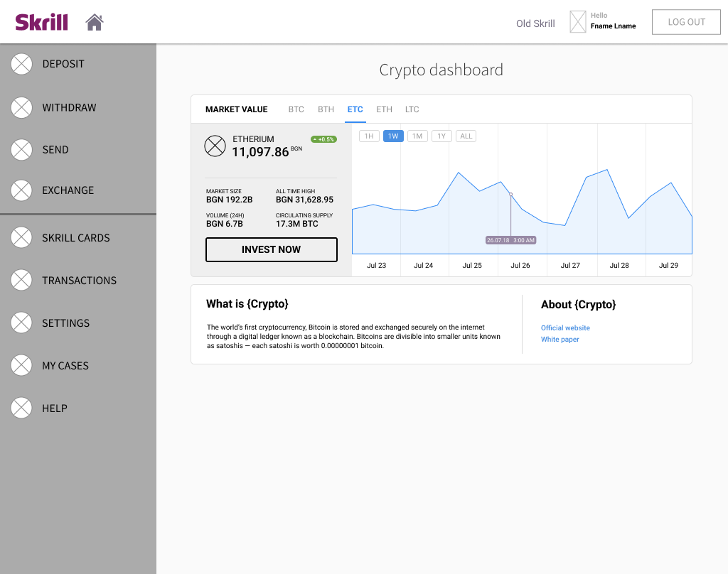The width and height of the screenshot is (728, 574).
Task: Click the BGN 6.7B volume value
Action: pos(224,224)
